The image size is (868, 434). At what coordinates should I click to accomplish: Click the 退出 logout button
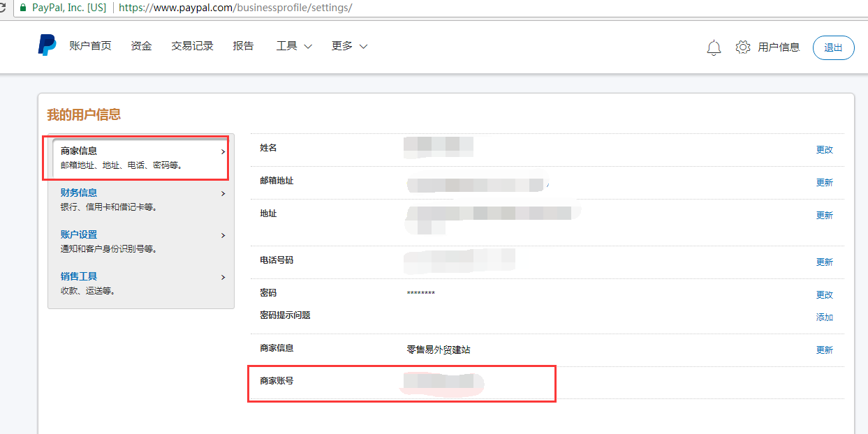tap(833, 47)
